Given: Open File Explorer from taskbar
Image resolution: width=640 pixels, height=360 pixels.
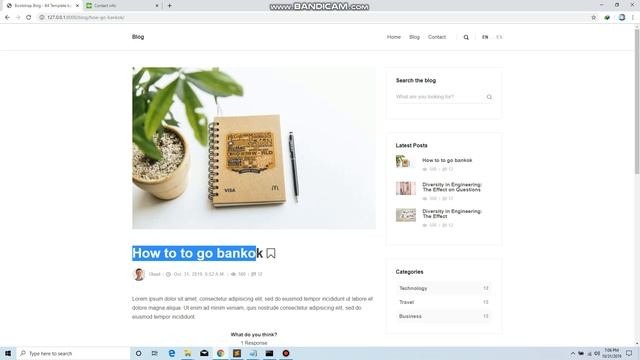Looking at the screenshot, I should point(188,353).
